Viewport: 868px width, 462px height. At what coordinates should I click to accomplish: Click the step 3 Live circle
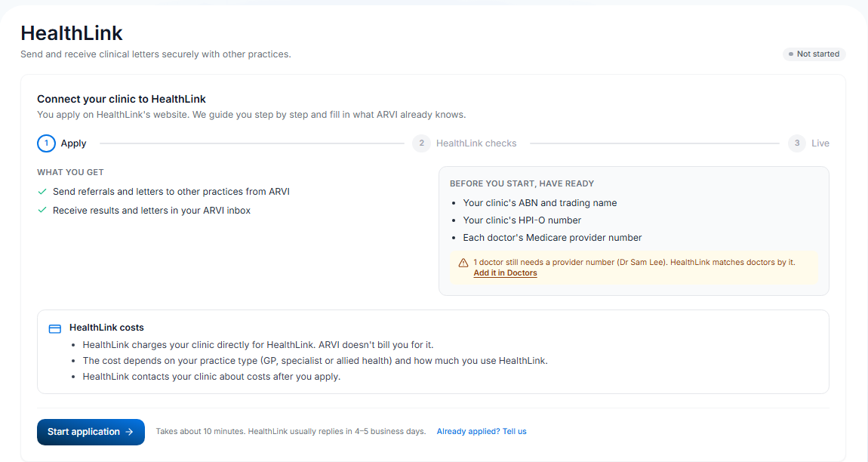point(797,143)
